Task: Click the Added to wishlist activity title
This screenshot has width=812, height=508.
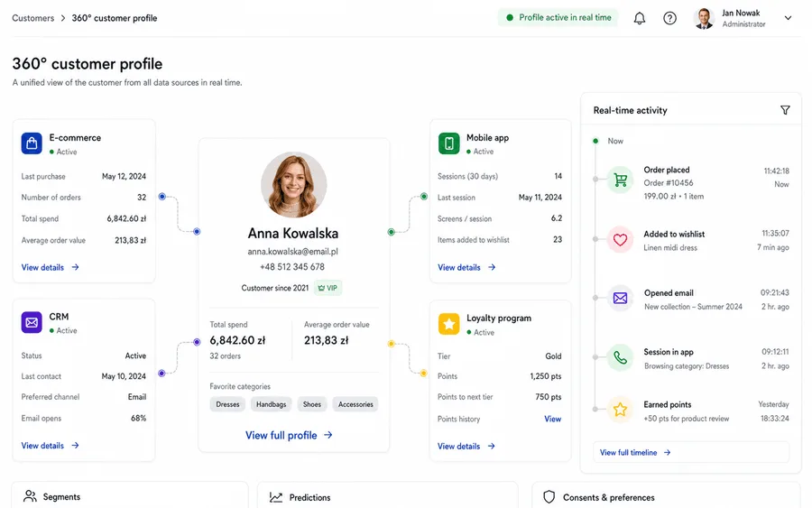Action: (x=674, y=234)
